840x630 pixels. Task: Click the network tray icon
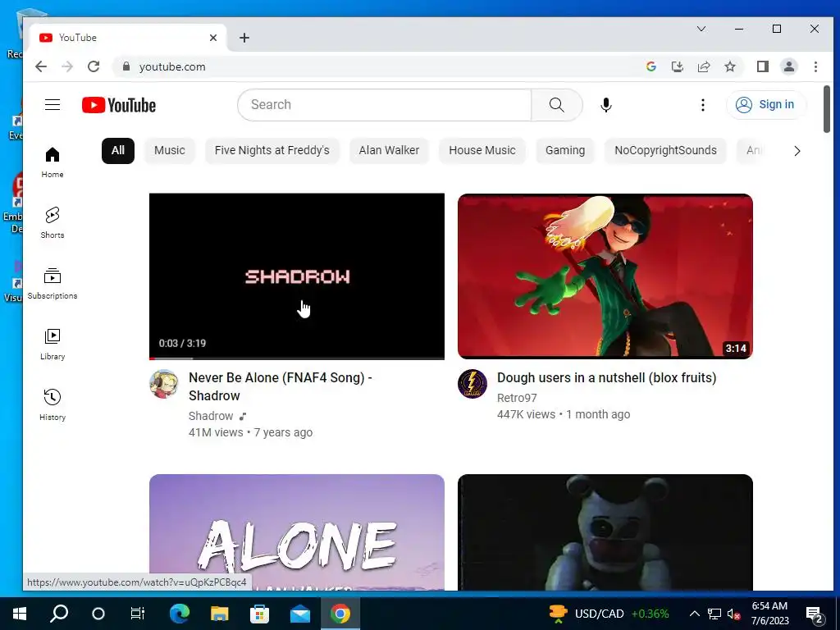714,614
